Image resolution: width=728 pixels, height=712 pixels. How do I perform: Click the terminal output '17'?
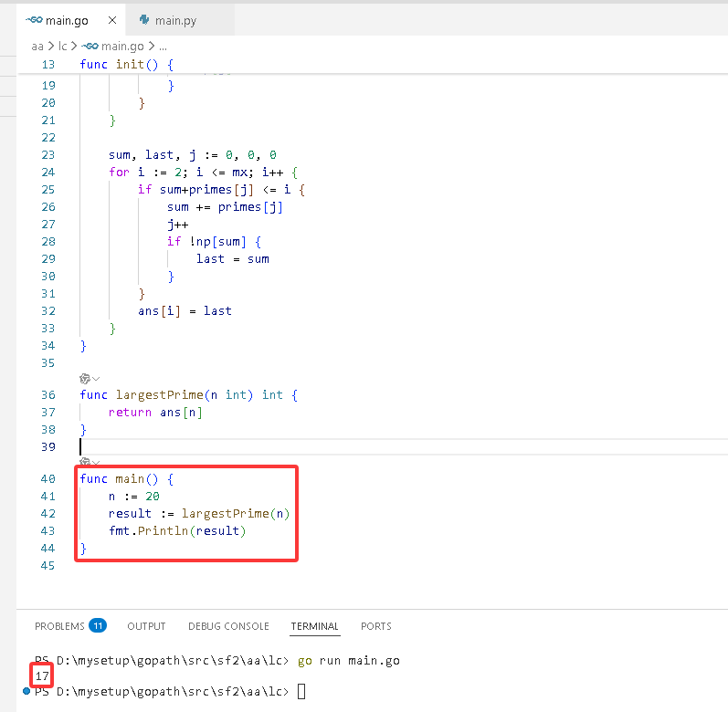coord(42,676)
